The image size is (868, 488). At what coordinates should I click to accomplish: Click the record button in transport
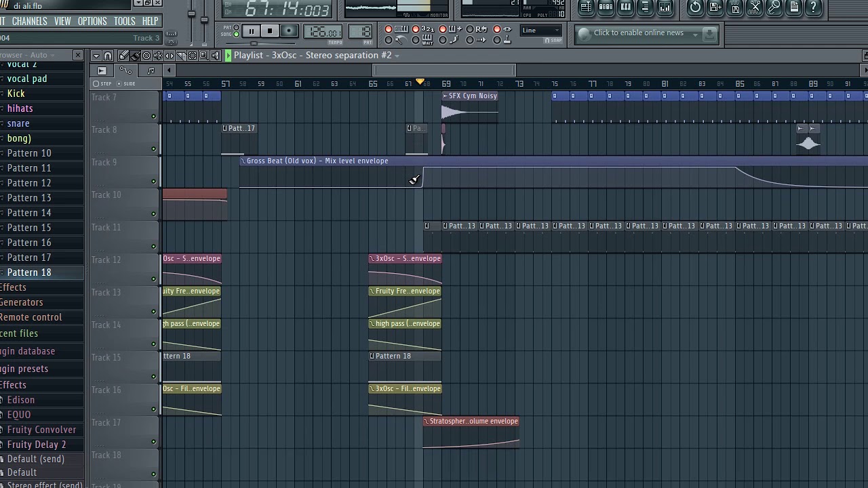(x=289, y=31)
